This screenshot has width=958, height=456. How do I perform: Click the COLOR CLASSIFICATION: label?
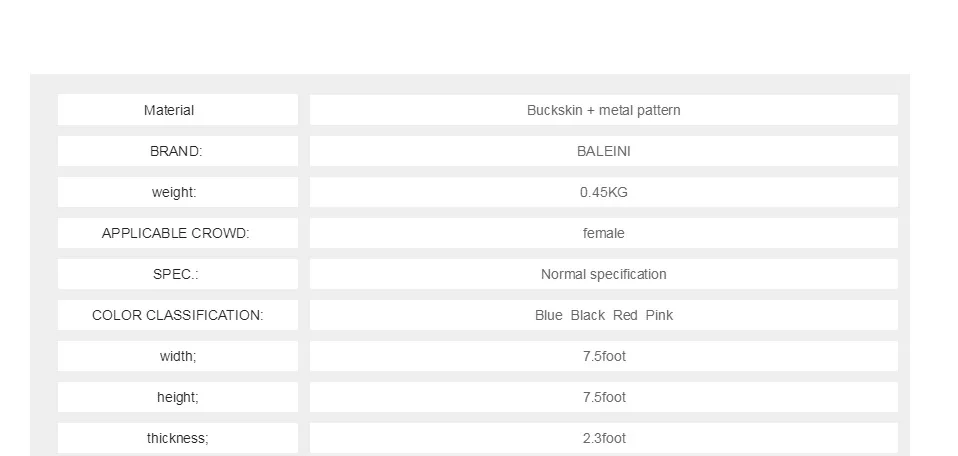pos(177,315)
